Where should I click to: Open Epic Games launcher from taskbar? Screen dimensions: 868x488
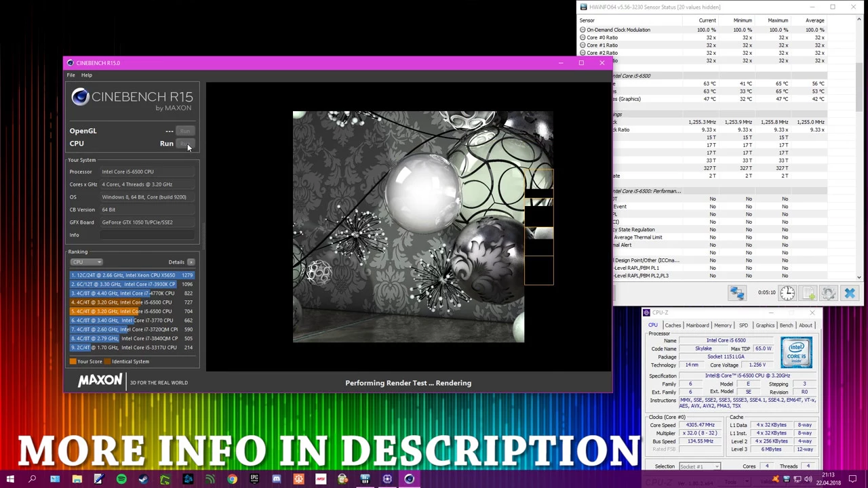254,479
